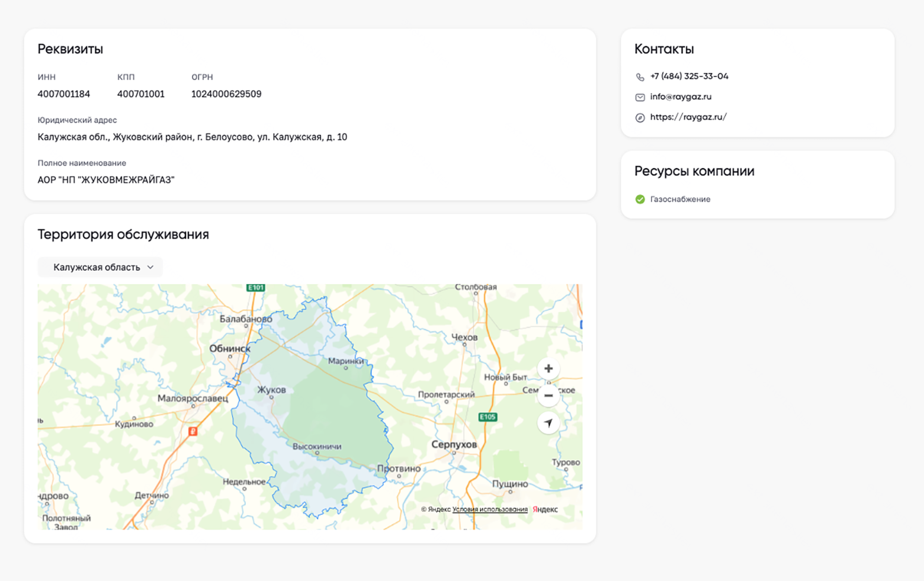924x581 pixels.
Task: Click the Яндекс logo on the map
Action: [545, 509]
